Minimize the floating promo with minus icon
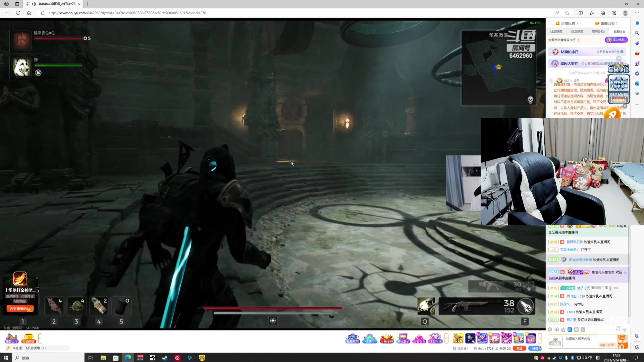Viewport: 644px width, 362px height. (619, 58)
